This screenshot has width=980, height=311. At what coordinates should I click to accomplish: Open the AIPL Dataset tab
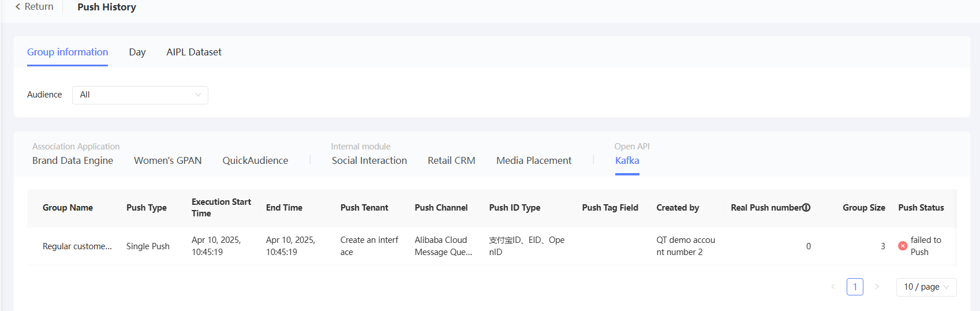194,53
